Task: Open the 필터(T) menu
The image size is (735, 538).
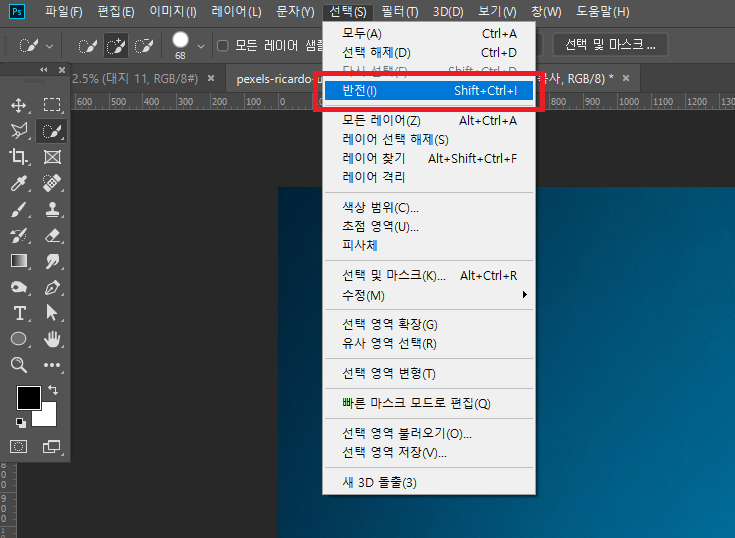Action: click(400, 12)
